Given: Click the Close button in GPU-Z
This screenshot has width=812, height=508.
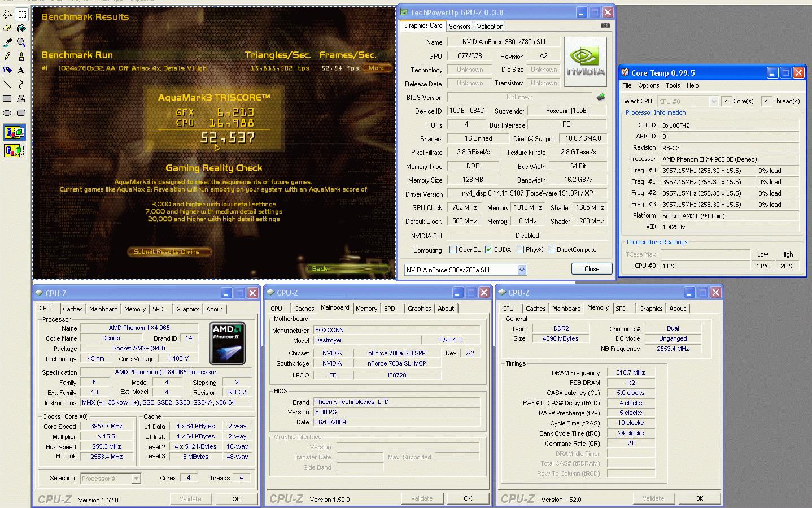Looking at the screenshot, I should [592, 269].
